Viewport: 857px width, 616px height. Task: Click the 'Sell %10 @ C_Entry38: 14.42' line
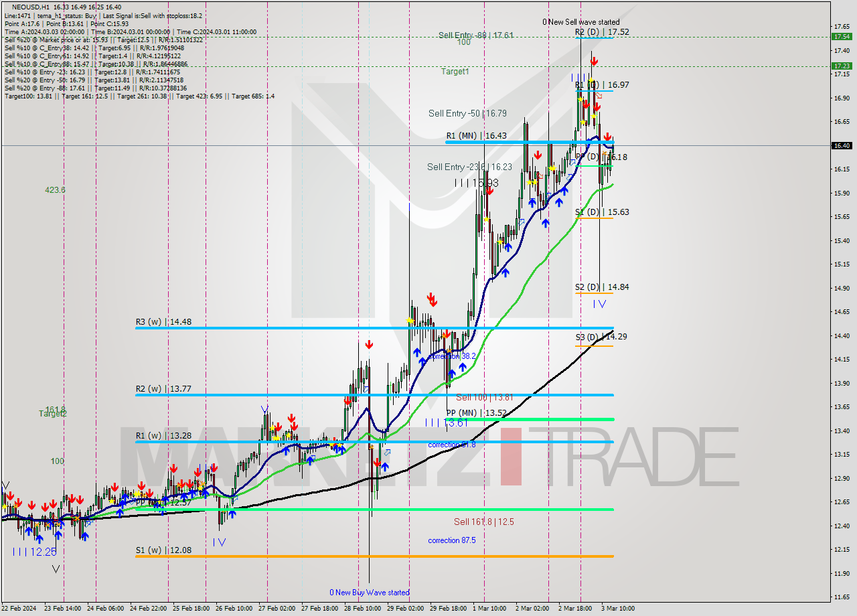(94, 48)
